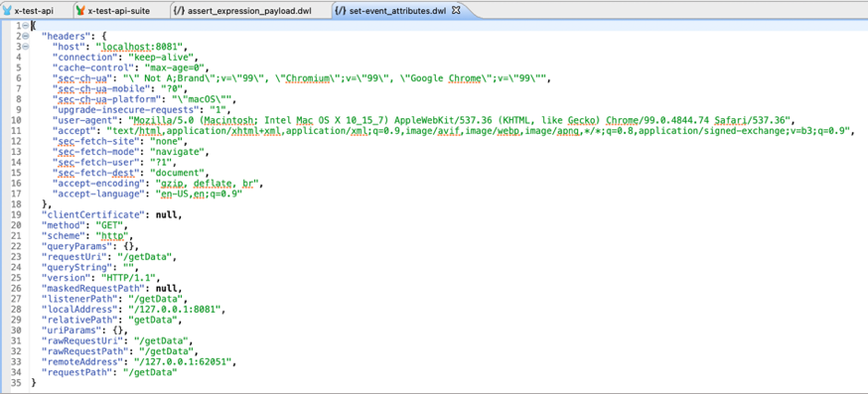
Task: Collapse the headers fold on line 2
Action: 26,36
